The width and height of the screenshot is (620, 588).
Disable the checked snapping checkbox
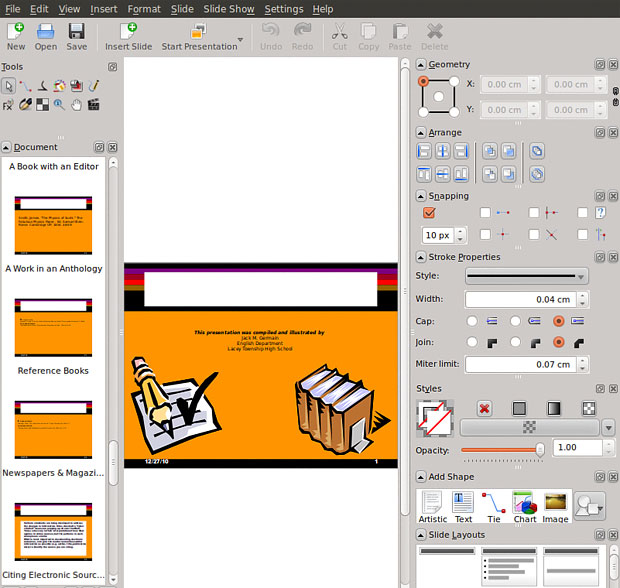(429, 213)
